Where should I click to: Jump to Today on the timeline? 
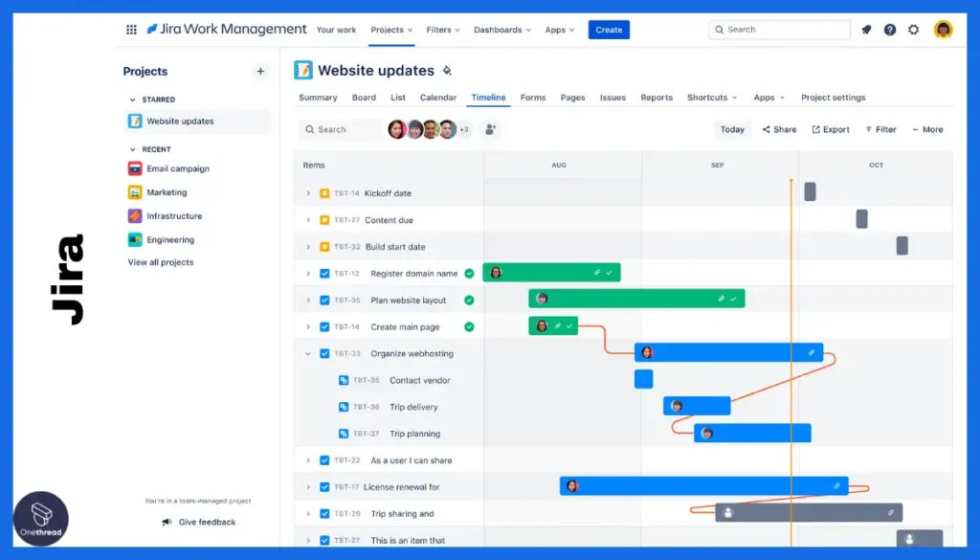point(732,129)
